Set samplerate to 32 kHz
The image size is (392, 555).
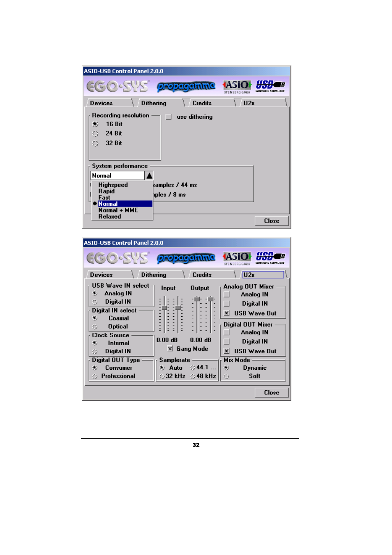pos(162,376)
